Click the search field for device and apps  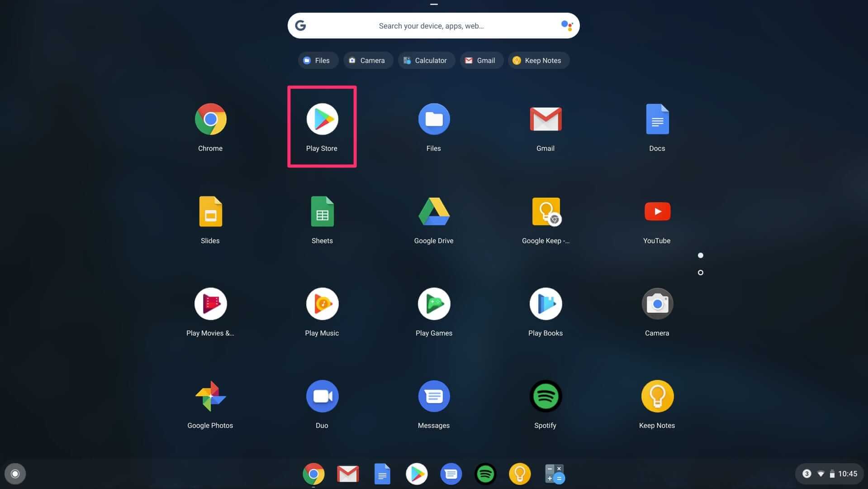[431, 26]
